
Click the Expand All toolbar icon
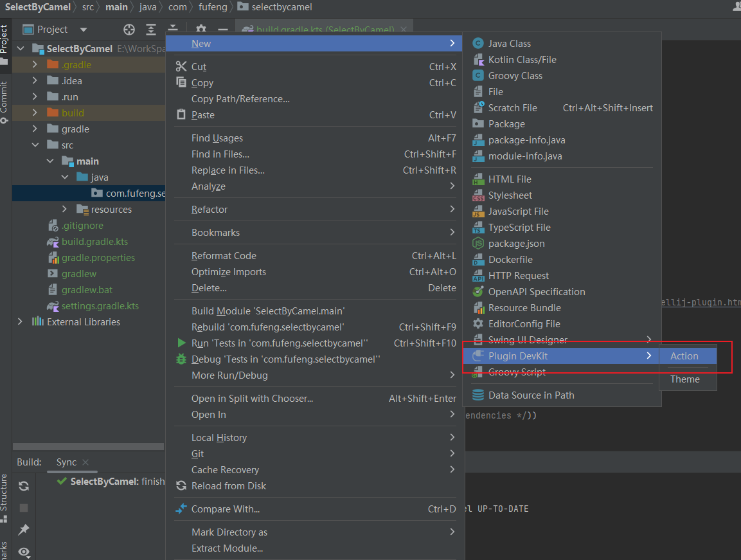151,30
